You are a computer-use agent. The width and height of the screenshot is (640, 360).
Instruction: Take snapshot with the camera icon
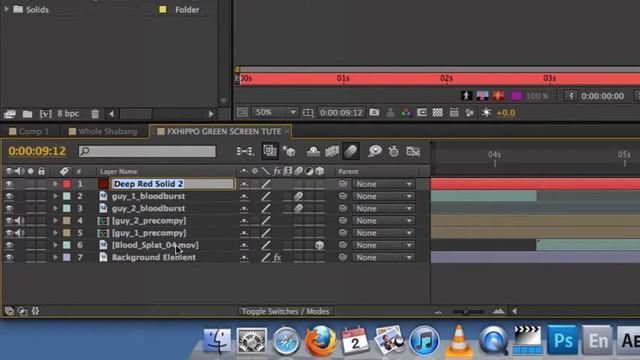pos(374,113)
